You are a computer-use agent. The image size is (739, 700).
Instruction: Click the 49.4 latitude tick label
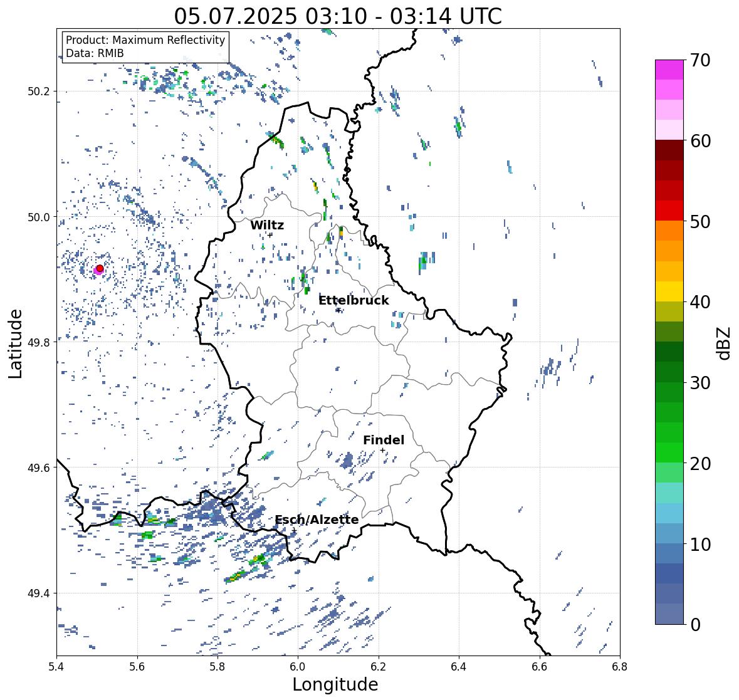coord(39,593)
